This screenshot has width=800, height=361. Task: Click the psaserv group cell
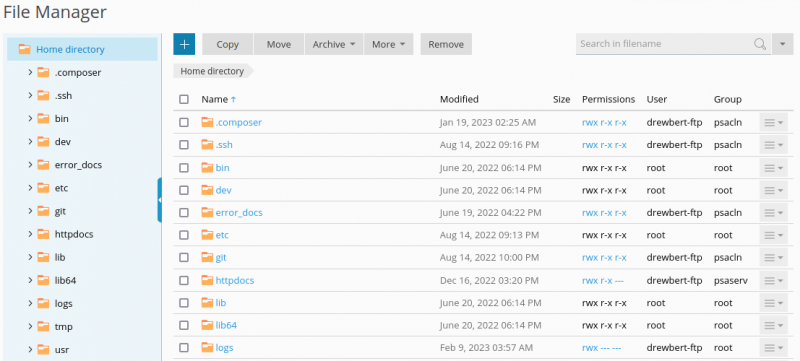pos(731,280)
